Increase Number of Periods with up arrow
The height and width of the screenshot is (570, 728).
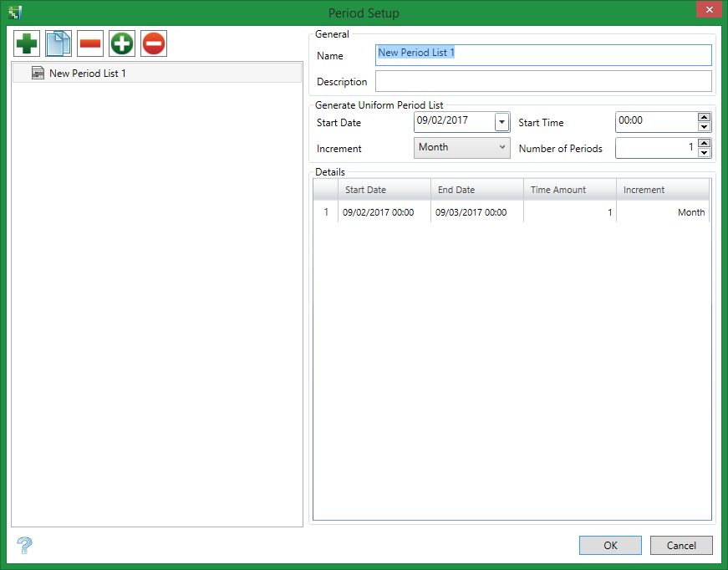pos(705,143)
